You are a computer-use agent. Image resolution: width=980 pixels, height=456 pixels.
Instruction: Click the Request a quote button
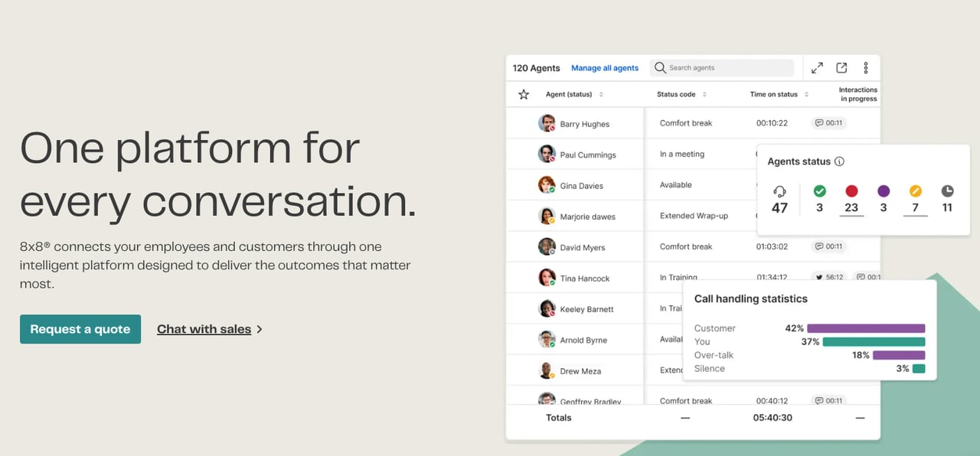(x=80, y=329)
